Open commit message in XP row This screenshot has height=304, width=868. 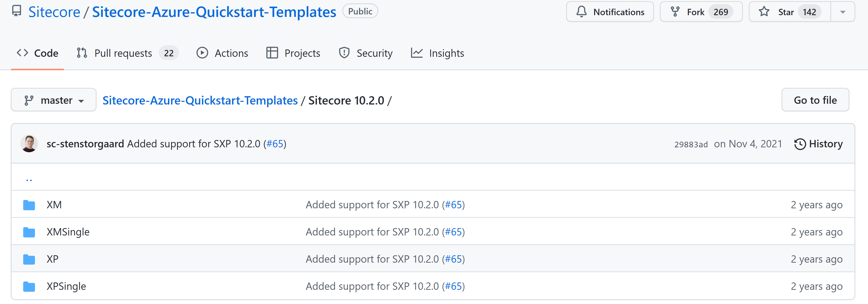[372, 259]
